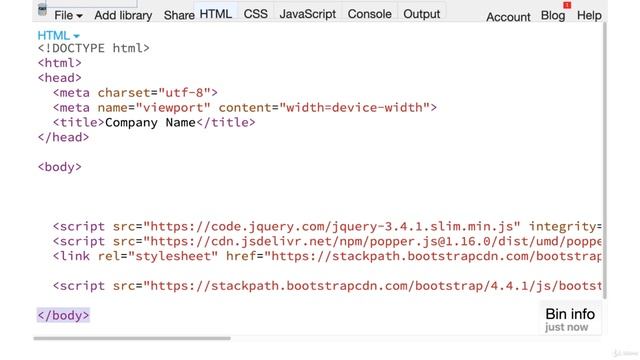This screenshot has height=360, width=640.
Task: Toggle the CSS panel tab
Action: [x=256, y=14]
